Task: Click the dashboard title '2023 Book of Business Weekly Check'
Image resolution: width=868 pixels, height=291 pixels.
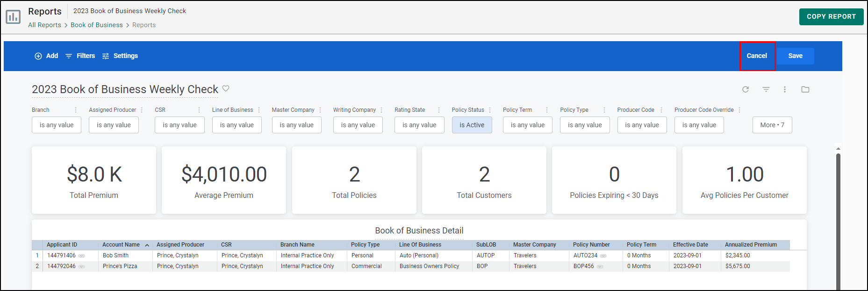Action: point(125,89)
